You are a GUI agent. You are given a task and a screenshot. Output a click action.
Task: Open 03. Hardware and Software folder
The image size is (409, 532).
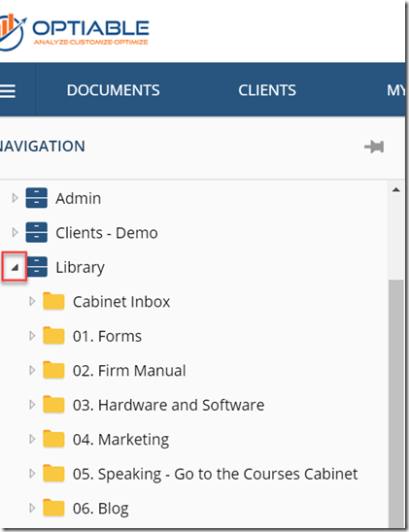(x=168, y=405)
